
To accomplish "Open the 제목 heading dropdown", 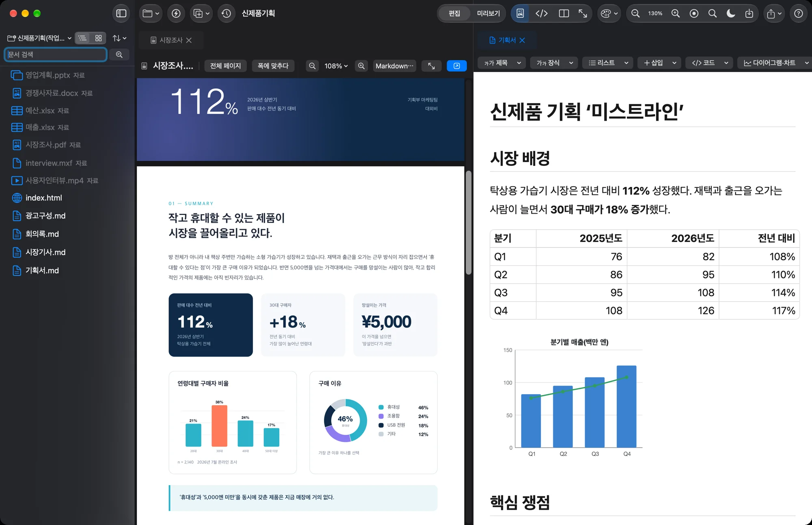I will point(502,63).
